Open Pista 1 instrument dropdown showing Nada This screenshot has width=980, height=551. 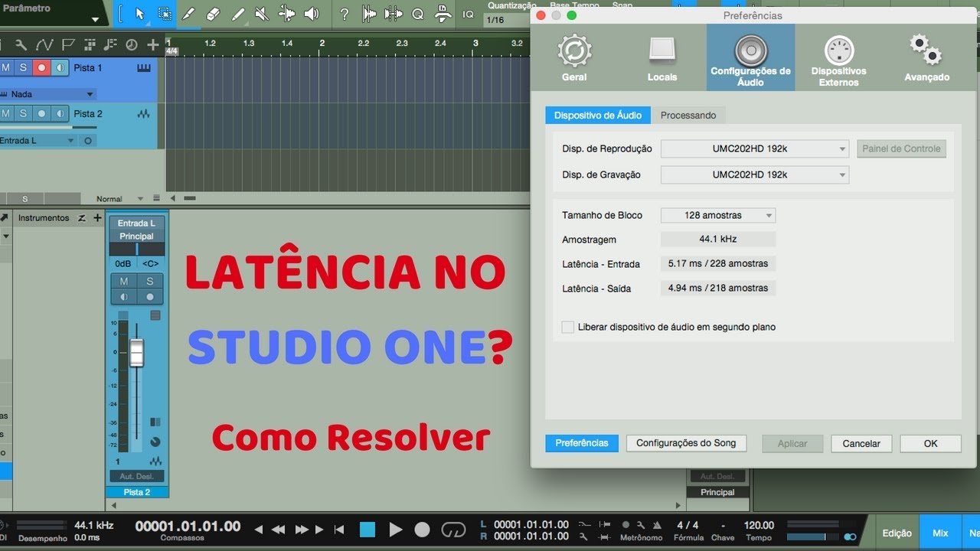tap(47, 94)
